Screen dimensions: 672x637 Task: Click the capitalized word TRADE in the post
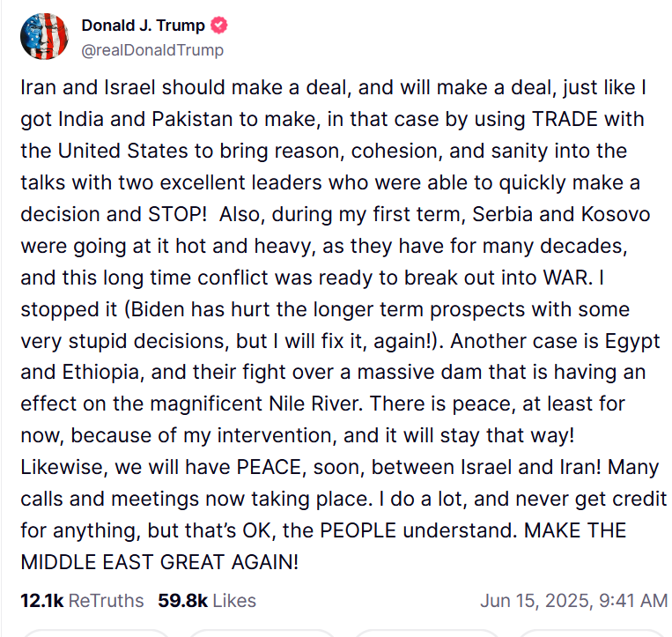(x=565, y=119)
